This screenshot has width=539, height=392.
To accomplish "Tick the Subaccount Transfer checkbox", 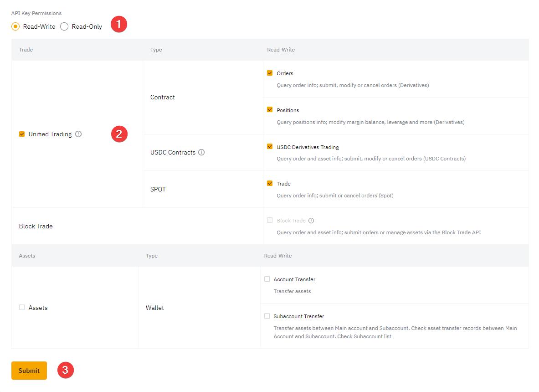I will click(267, 316).
